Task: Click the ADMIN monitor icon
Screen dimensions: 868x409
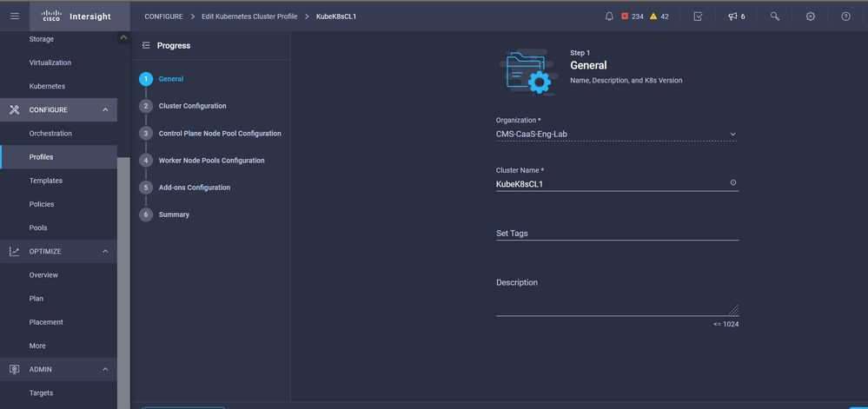Action: click(x=15, y=369)
